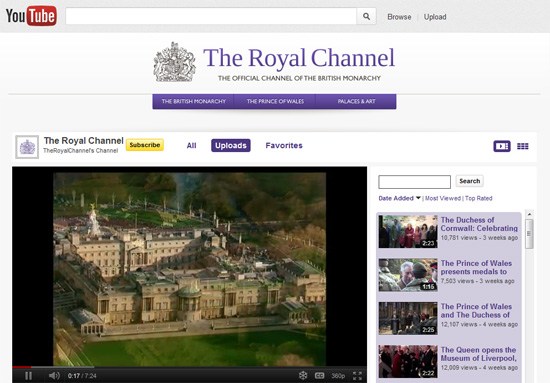Open the Browse link
The width and height of the screenshot is (550, 383).
point(399,17)
